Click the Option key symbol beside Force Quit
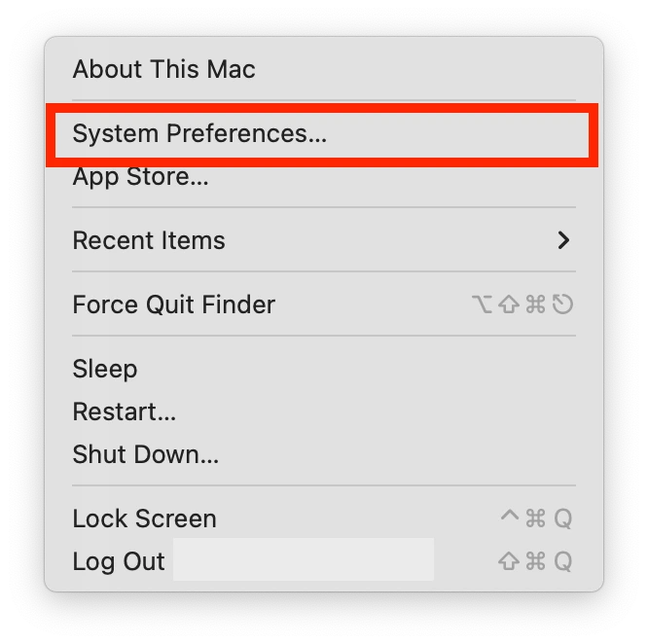Image resolution: width=648 pixels, height=644 pixels. (x=482, y=304)
